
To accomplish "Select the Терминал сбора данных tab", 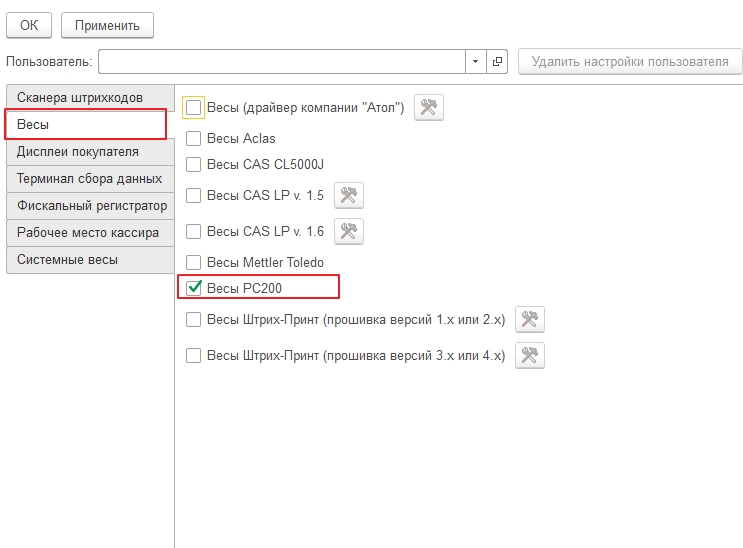I will tap(89, 179).
